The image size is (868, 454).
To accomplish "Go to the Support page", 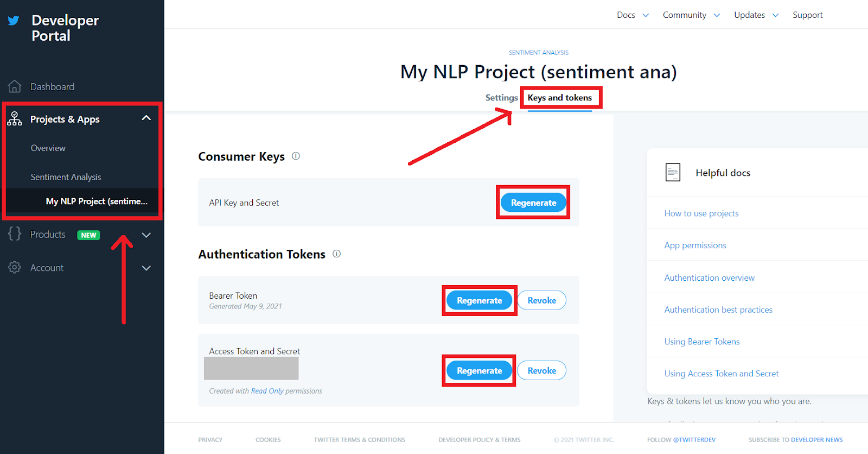I will point(808,15).
